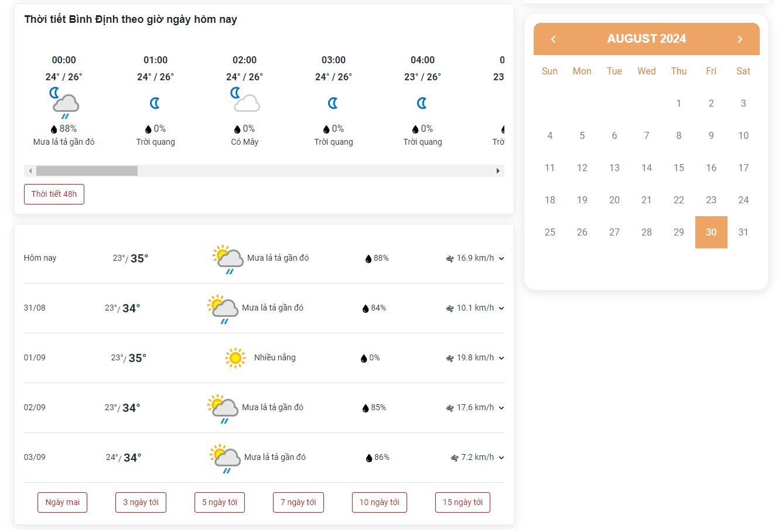
Task: Click the hourly scrollbar left arrow
Action: (x=30, y=170)
